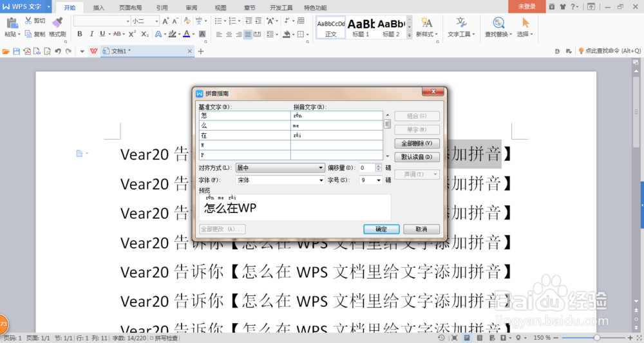Open the 查找替换 find replace dropdown
Screen dimensions: 644x343
click(498, 35)
